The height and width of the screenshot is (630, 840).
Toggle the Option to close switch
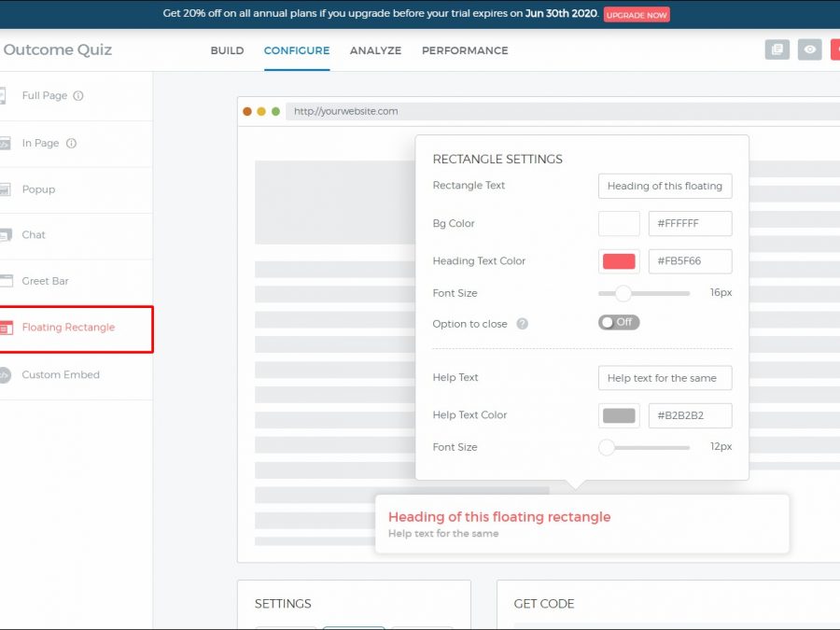619,322
